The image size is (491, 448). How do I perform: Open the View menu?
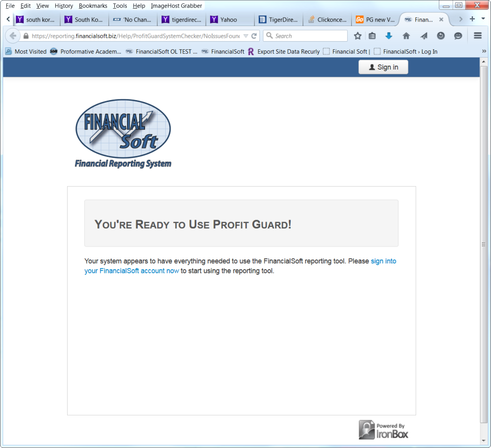[x=43, y=6]
